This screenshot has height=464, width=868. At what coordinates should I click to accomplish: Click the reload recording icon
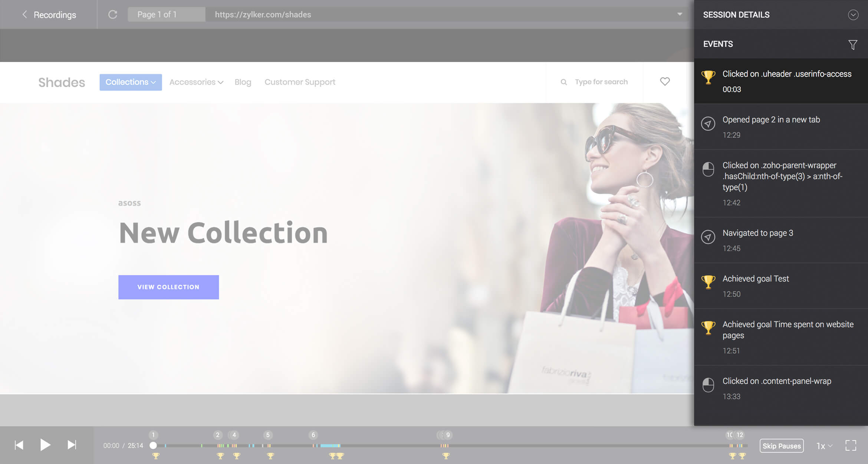click(x=113, y=14)
